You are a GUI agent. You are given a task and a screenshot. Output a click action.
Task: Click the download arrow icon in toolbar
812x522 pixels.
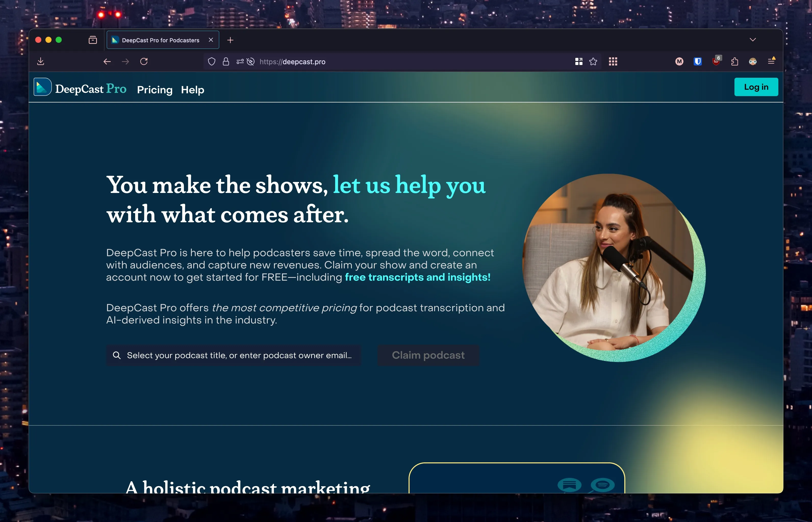[x=41, y=61]
